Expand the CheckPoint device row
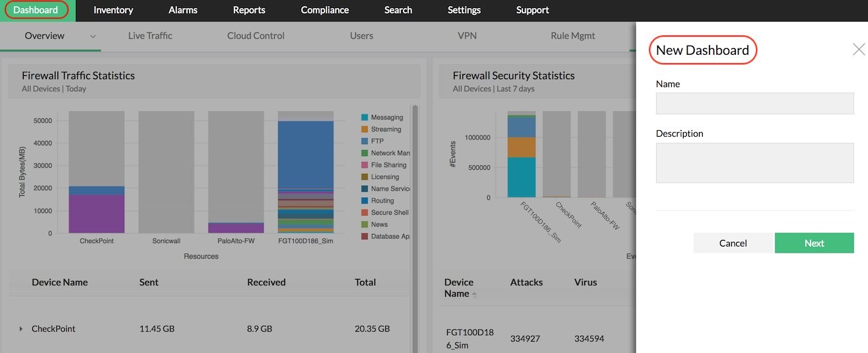The width and height of the screenshot is (868, 353). tap(20, 329)
